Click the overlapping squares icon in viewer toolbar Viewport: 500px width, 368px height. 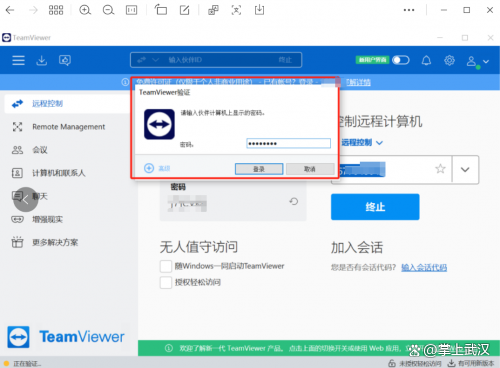click(x=213, y=10)
